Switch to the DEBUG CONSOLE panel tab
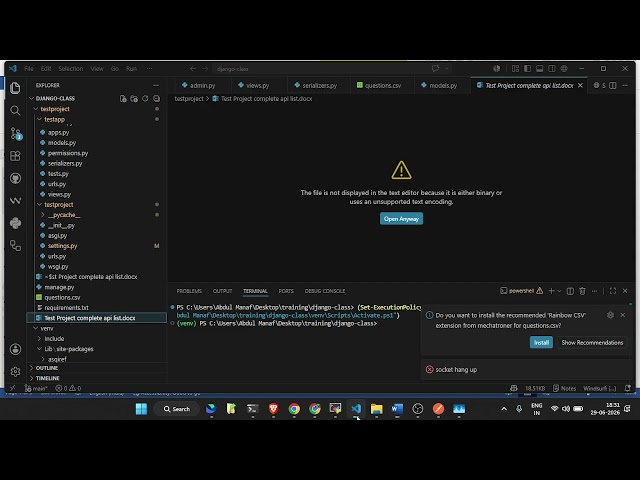 325,291
